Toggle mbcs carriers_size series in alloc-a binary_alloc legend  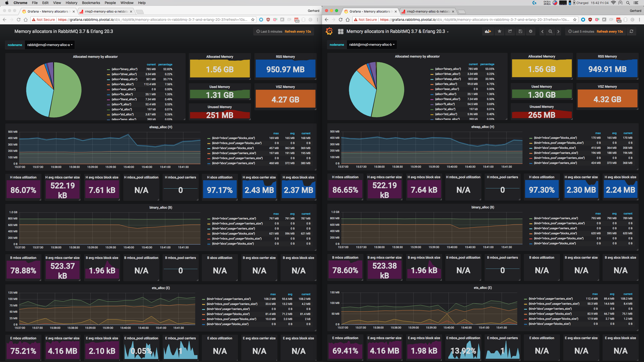coord(234,218)
